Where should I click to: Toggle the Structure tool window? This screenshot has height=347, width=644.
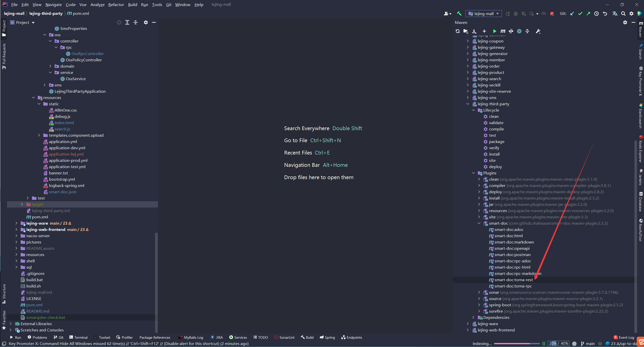(x=4, y=294)
